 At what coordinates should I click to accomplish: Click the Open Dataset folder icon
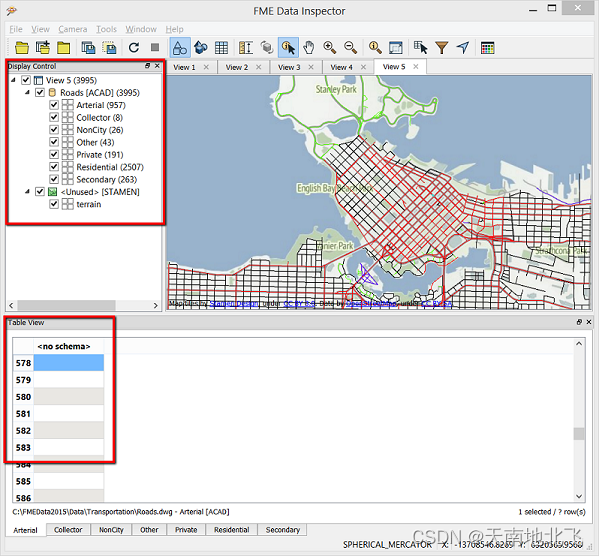22,48
